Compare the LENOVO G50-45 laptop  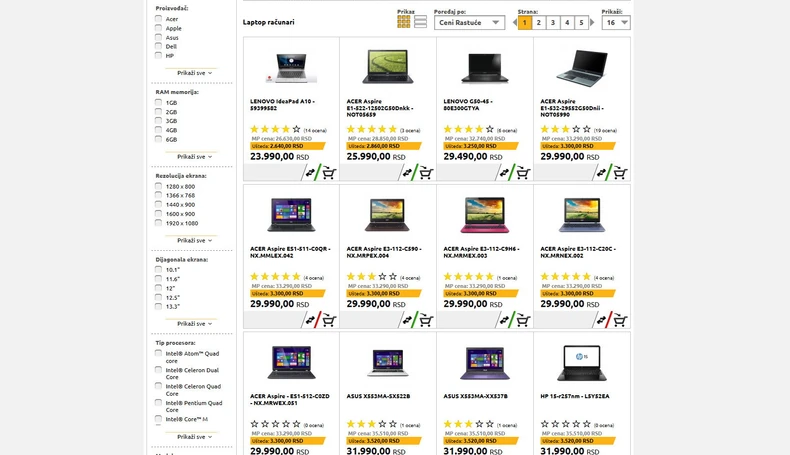(504, 173)
